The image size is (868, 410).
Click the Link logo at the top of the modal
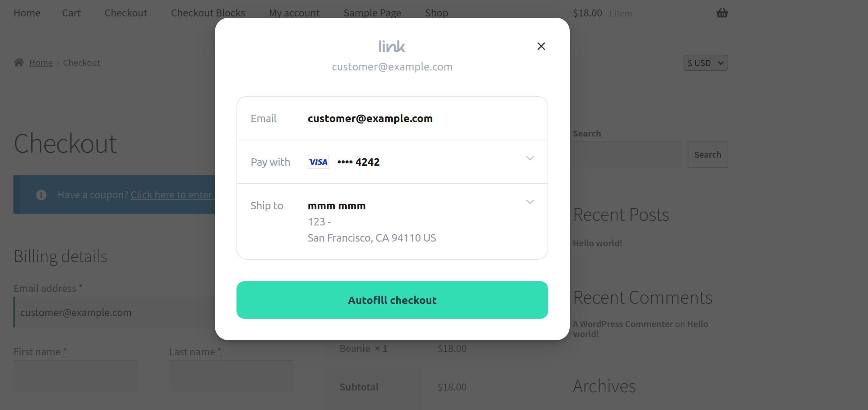click(392, 46)
